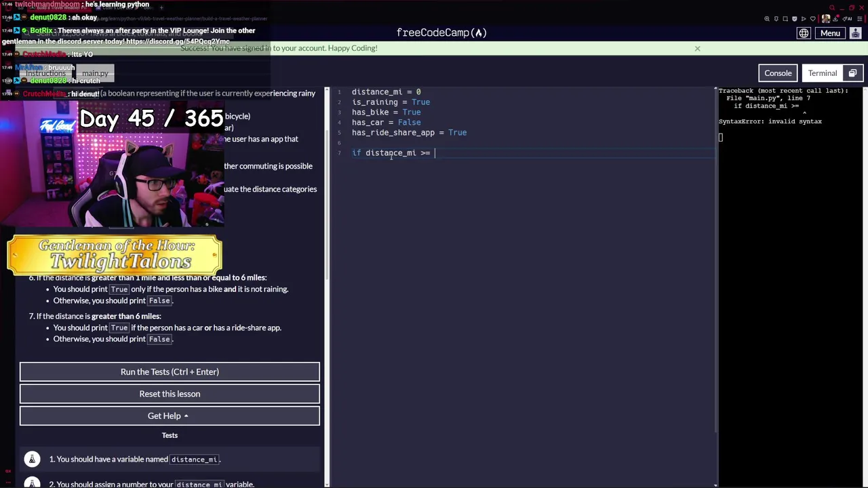Open the freeCodeCamp Menu
The height and width of the screenshot is (488, 868).
(830, 33)
